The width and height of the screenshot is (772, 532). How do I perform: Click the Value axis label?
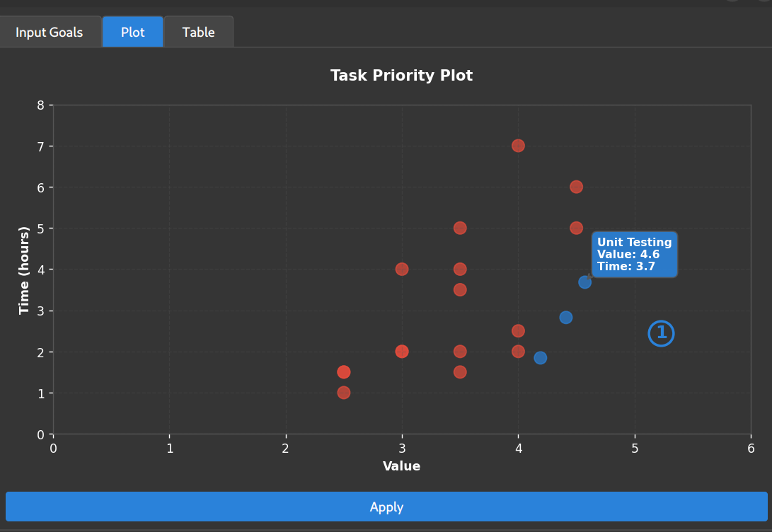[401, 466]
